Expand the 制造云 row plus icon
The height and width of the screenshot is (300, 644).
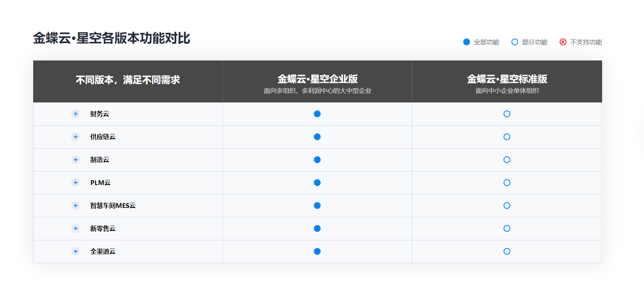(x=75, y=160)
